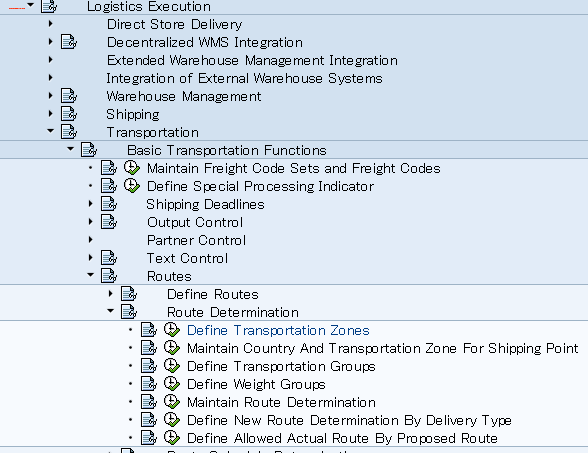Open the Define Transportation Zones link
The height and width of the screenshot is (453, 588).
[278, 330]
